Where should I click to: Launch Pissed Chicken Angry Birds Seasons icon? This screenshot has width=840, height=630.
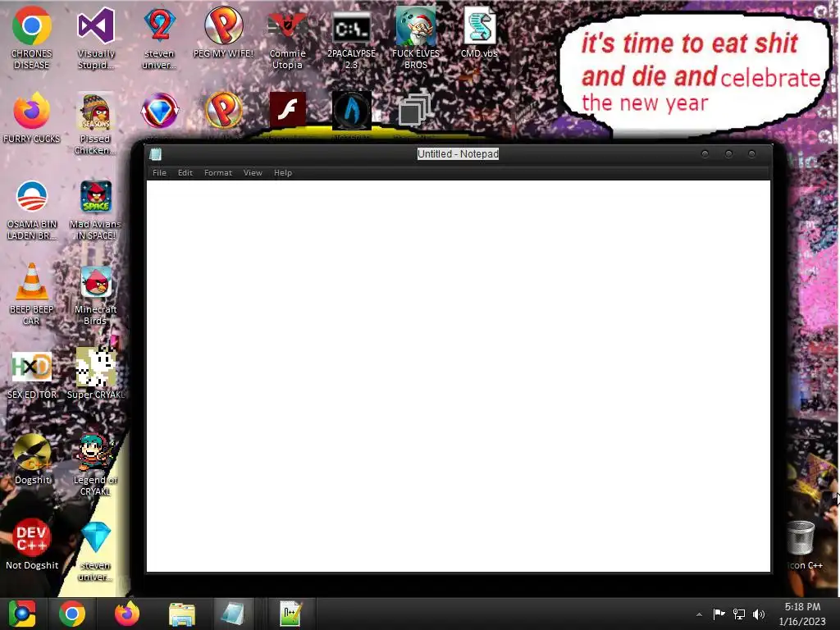(95, 123)
